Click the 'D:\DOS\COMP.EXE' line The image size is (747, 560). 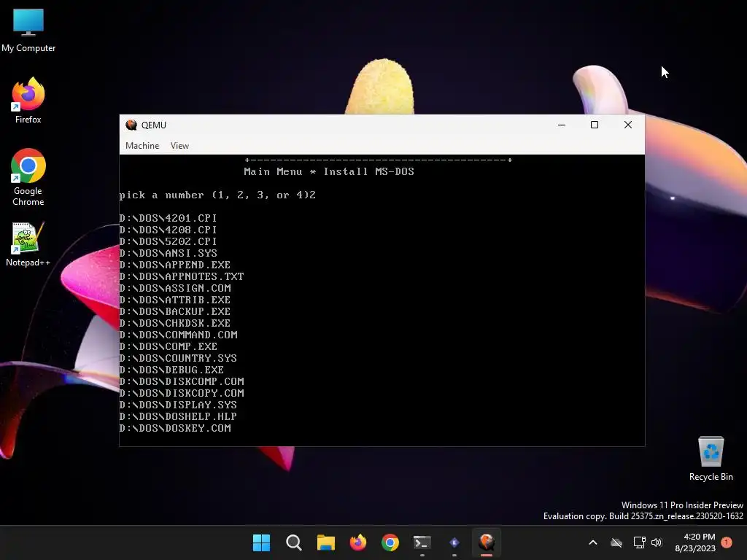tap(169, 346)
